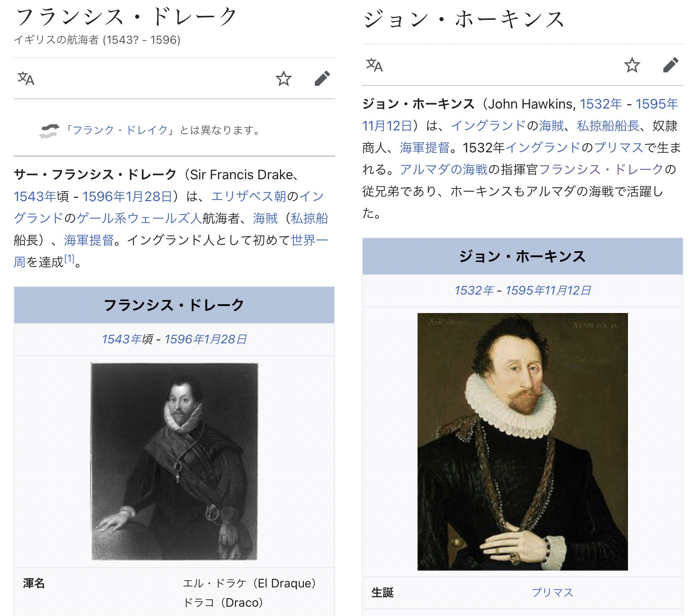Open John Hawkins painted portrait image
The height and width of the screenshot is (616, 697).
pyautogui.click(x=523, y=442)
